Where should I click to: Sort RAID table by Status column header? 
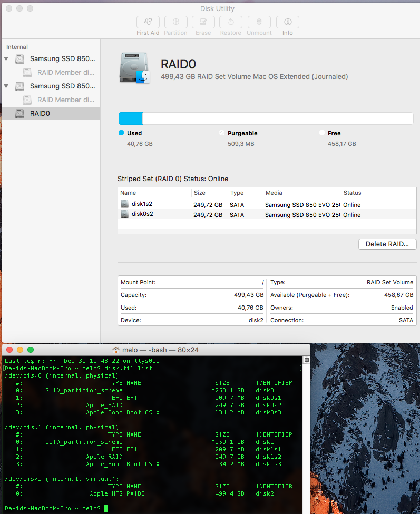(x=378, y=193)
